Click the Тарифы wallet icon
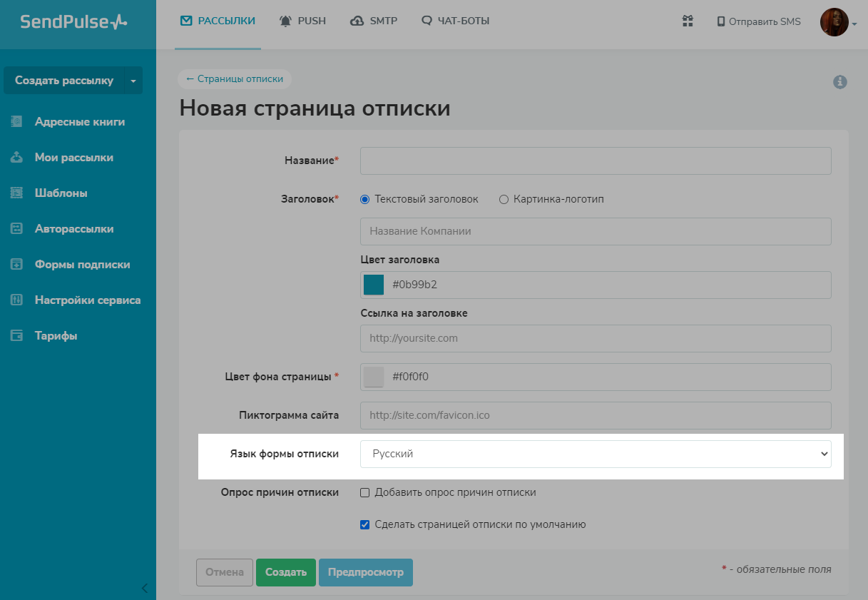Viewport: 868px width, 600px height. coord(17,336)
